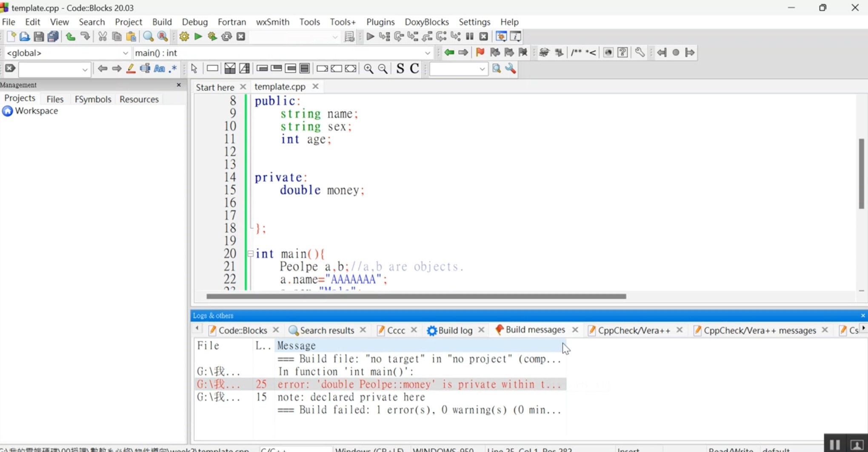Viewport: 868px width, 452px height.
Task: Collapse the int main() code fold
Action: tap(251, 254)
